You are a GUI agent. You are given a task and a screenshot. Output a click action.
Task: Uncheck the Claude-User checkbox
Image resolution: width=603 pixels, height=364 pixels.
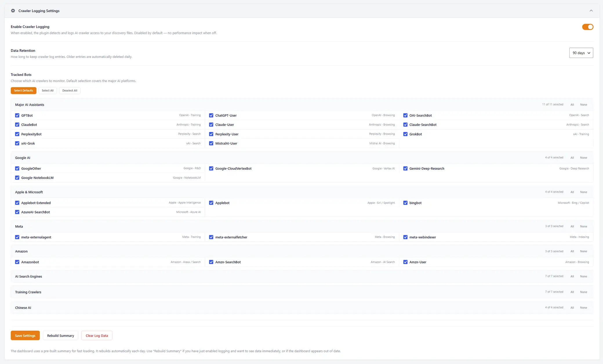tap(211, 125)
